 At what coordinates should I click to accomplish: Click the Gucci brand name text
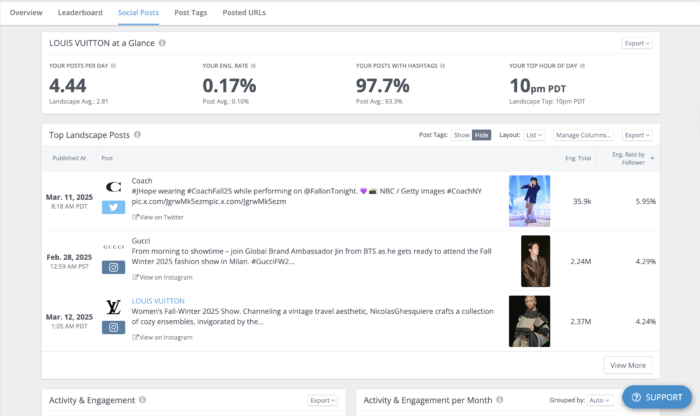[141, 241]
